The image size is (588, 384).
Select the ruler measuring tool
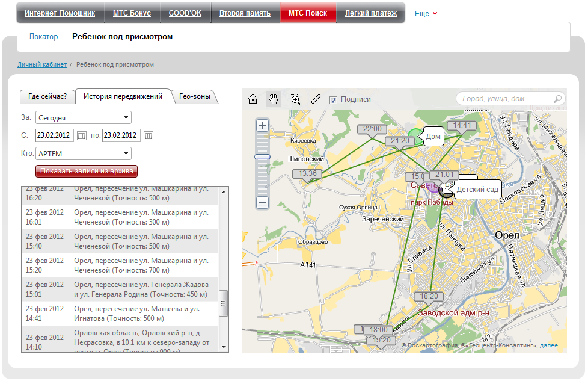tap(316, 99)
